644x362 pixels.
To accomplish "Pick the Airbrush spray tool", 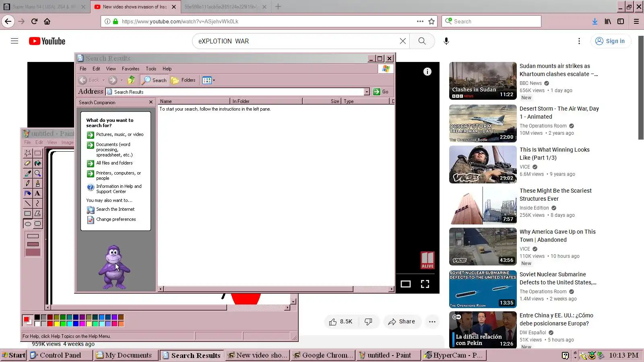I will point(28,193).
